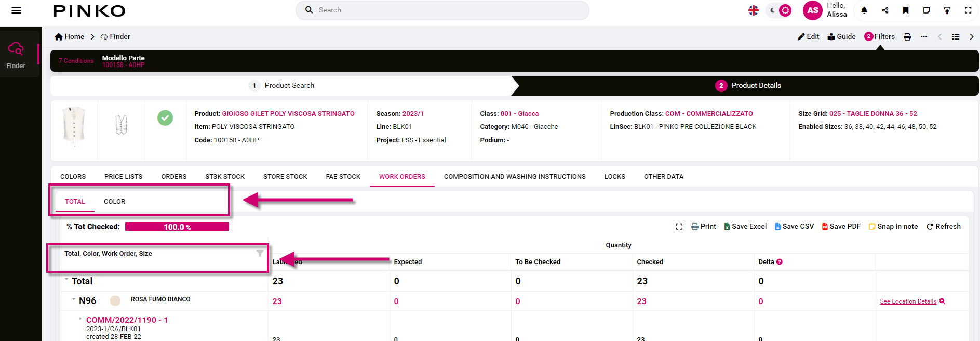
Task: Click the green check status icon
Action: pyautogui.click(x=165, y=118)
